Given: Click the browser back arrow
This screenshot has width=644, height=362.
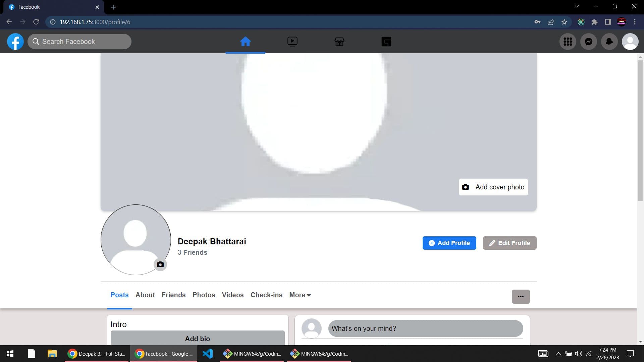Looking at the screenshot, I should [9, 22].
